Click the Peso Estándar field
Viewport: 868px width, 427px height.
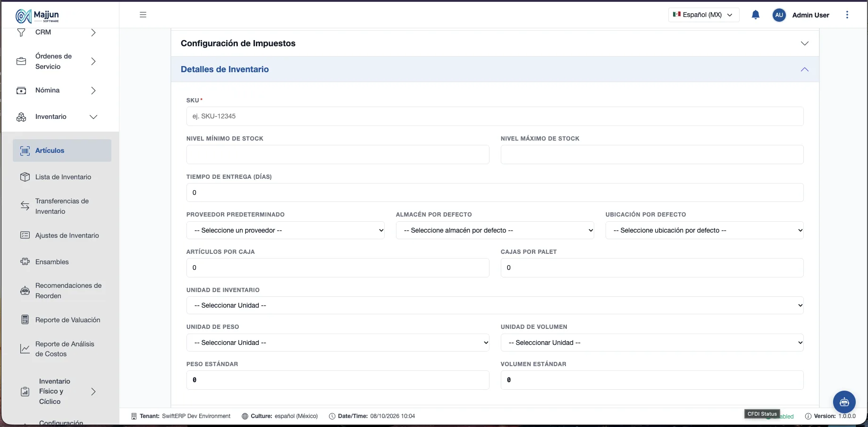tap(338, 380)
